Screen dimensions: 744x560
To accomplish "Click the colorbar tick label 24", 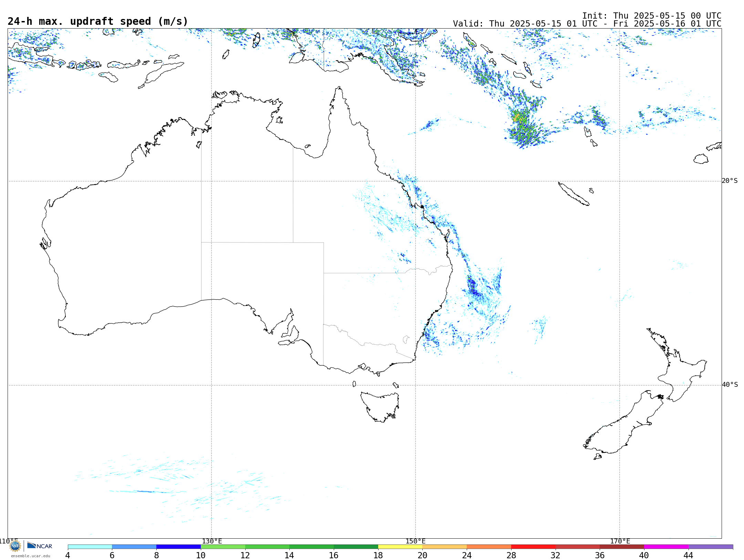I will pos(467,556).
